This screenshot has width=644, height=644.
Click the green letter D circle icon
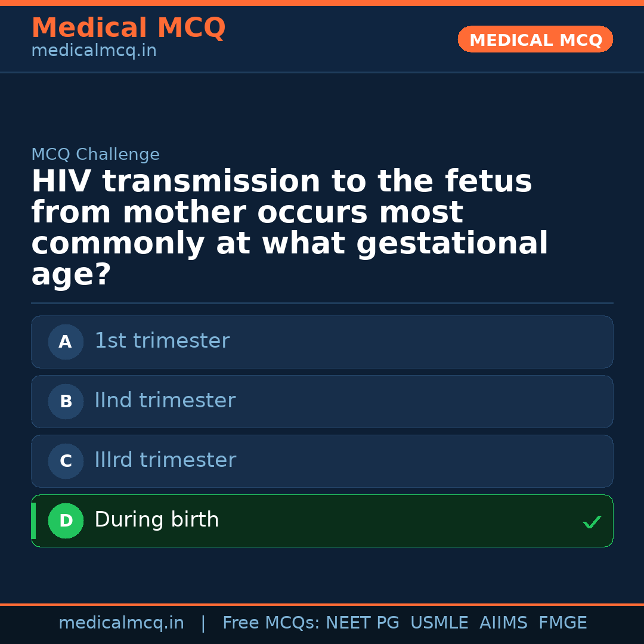point(66,521)
